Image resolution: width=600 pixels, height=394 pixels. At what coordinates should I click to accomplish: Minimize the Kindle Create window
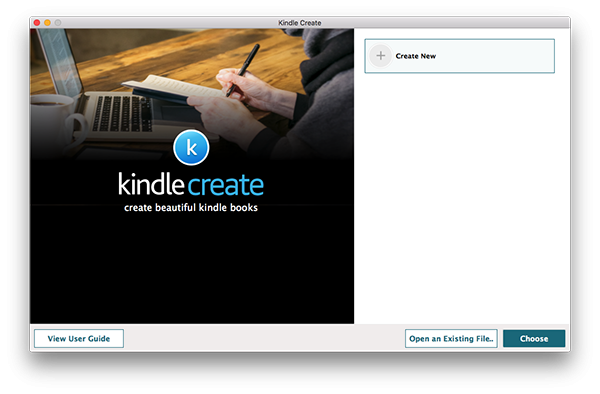pos(47,23)
